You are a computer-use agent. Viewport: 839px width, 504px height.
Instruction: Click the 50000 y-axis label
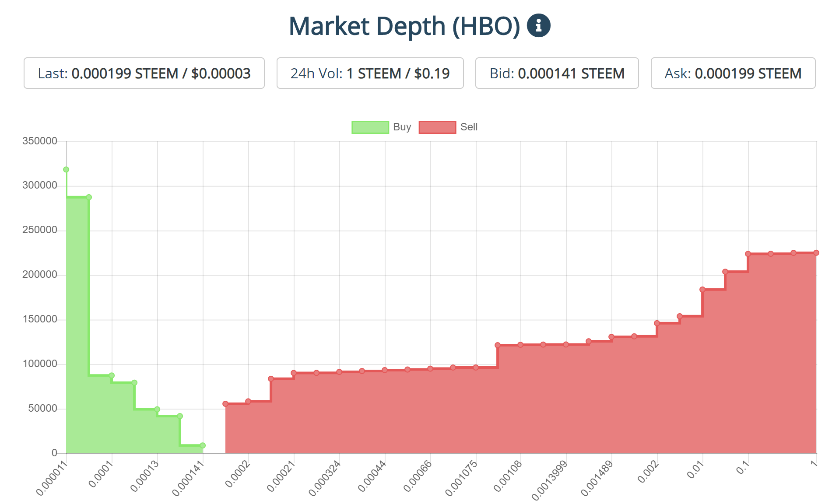pyautogui.click(x=43, y=409)
